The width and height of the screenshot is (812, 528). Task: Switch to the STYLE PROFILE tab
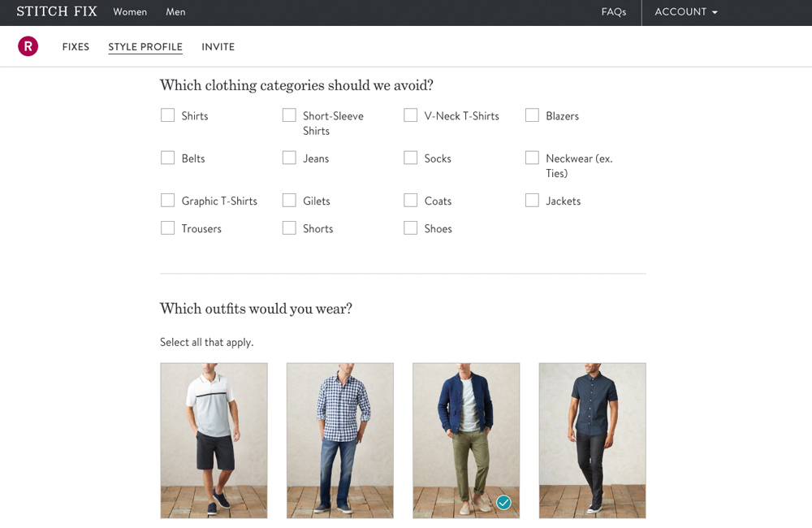pyautogui.click(x=145, y=46)
